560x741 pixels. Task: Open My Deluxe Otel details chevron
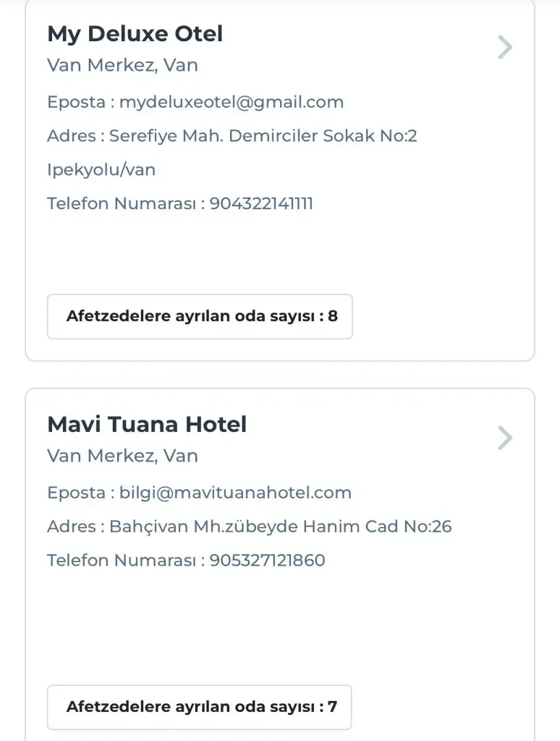(505, 48)
